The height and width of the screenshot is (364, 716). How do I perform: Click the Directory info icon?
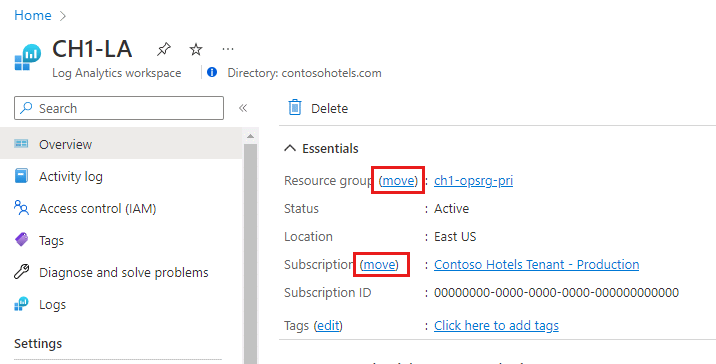[212, 72]
